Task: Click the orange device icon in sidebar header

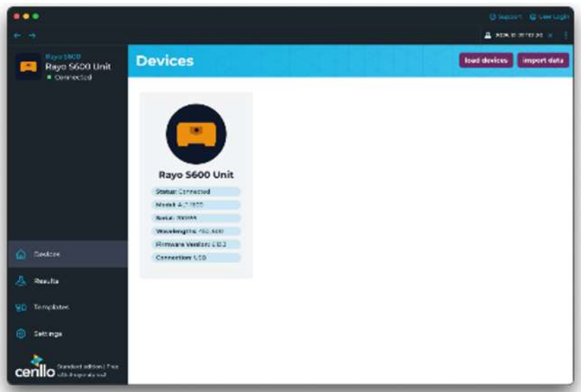Action: tap(29, 66)
